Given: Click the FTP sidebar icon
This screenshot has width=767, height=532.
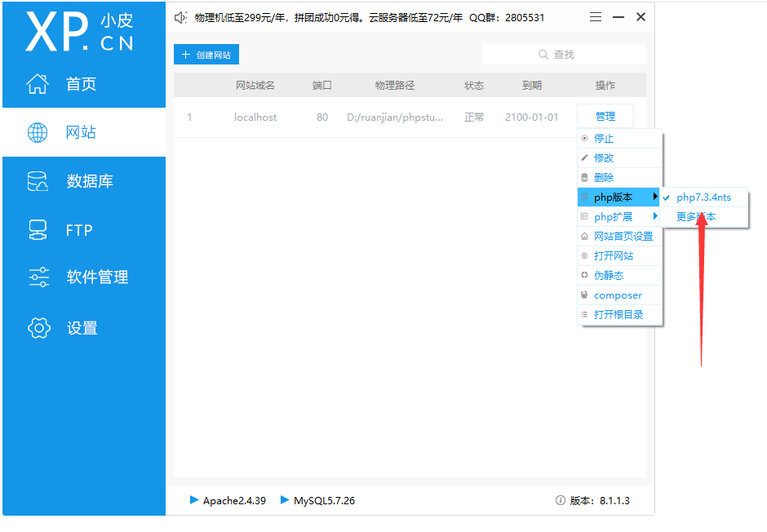Looking at the screenshot, I should 38,229.
